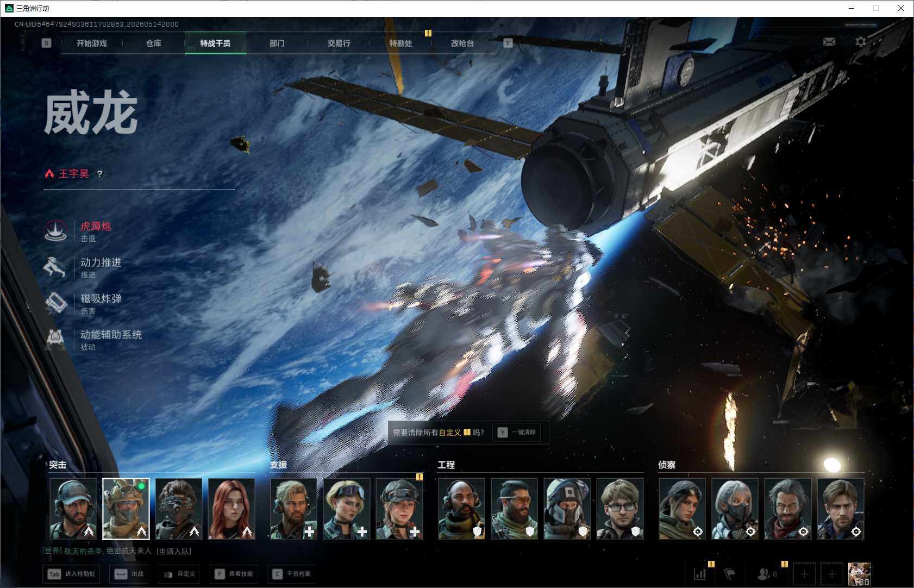
Task: Open the mail inbox envelope icon
Action: [x=829, y=42]
